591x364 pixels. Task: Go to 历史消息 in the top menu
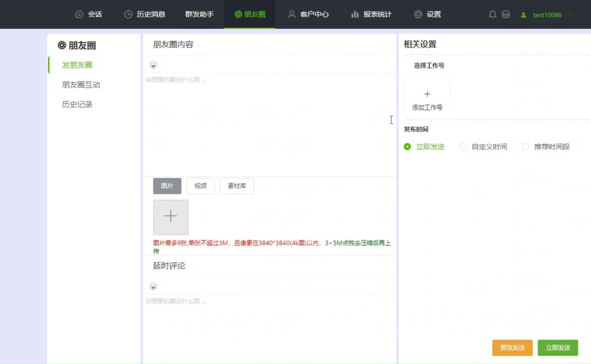tap(151, 14)
